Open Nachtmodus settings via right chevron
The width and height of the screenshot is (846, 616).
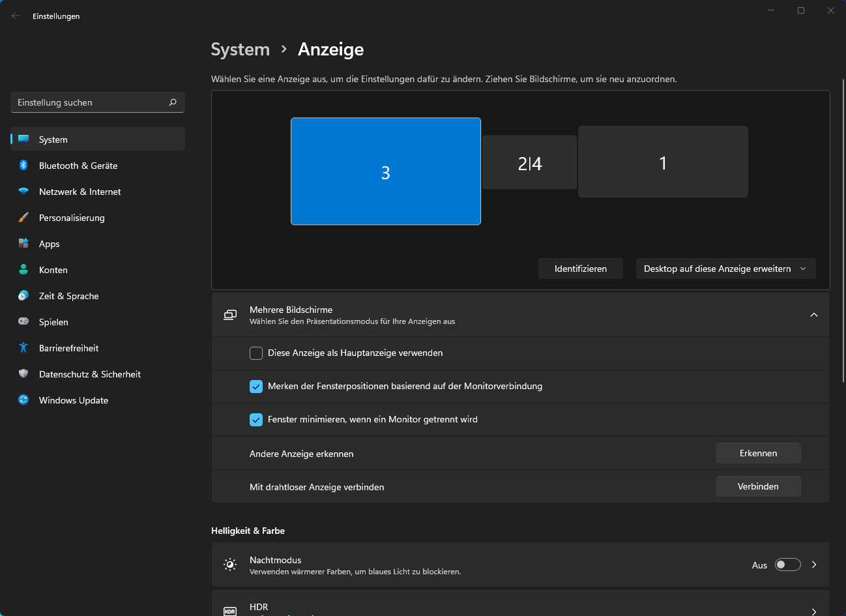coord(814,565)
